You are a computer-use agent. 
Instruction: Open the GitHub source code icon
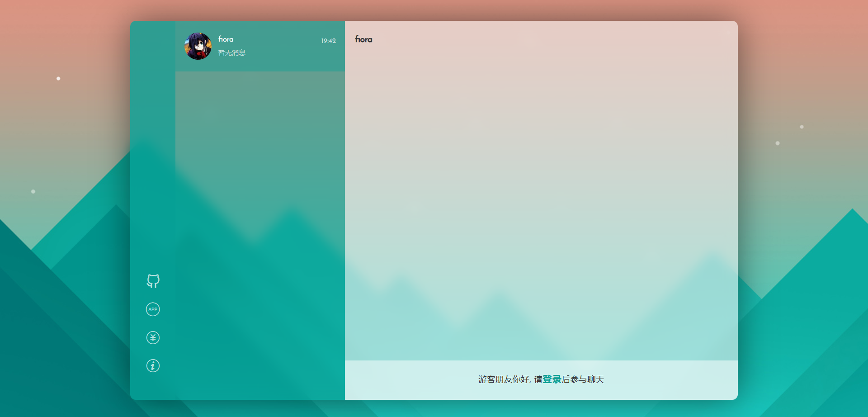pos(153,281)
